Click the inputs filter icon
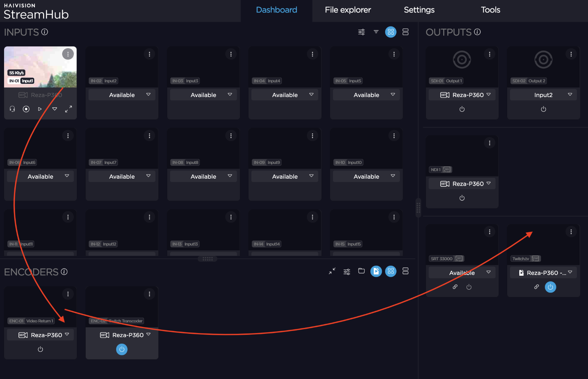Viewport: 588px width, 379px height. point(376,32)
